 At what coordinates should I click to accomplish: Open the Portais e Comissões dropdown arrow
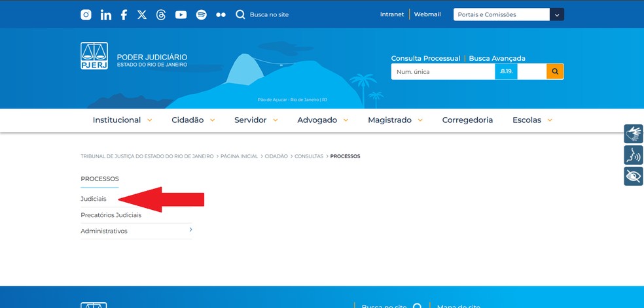click(557, 14)
